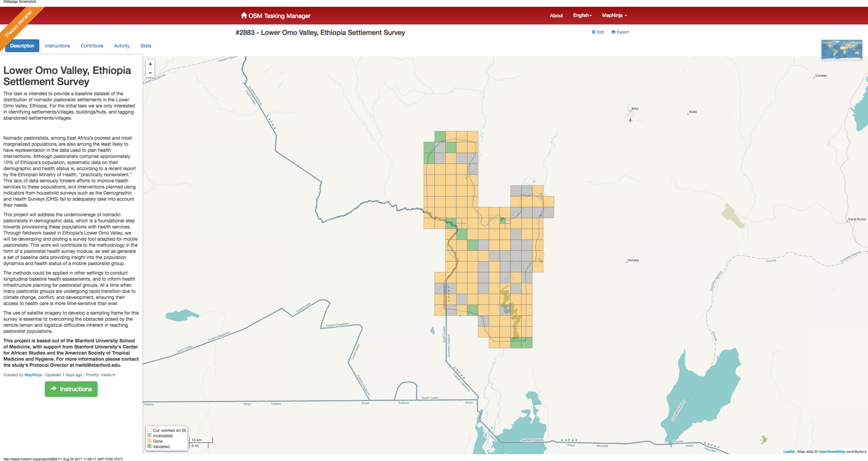This screenshot has height=461, width=868.
Task: Click the Export cloud icon
Action: (x=614, y=32)
